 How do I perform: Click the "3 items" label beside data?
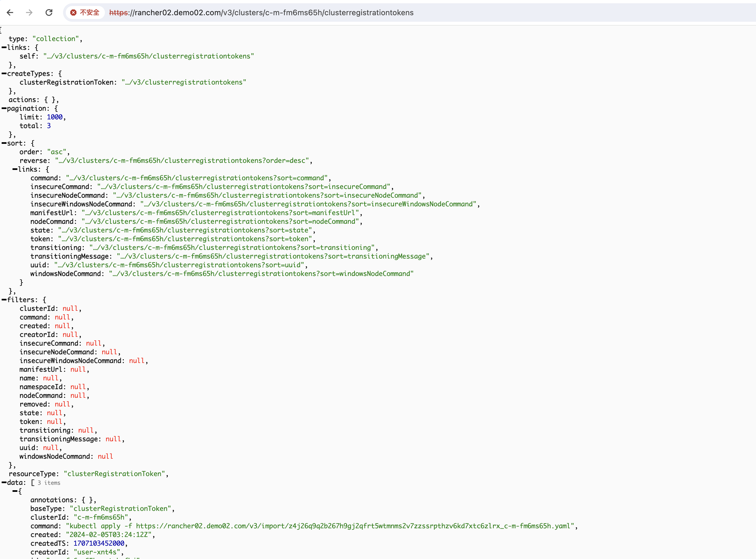(49, 483)
